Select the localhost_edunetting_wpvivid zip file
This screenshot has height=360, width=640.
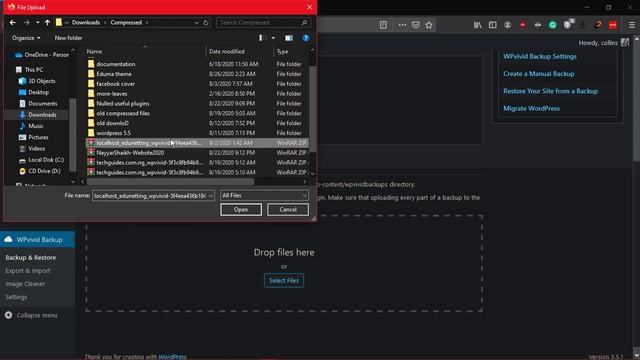197,143
